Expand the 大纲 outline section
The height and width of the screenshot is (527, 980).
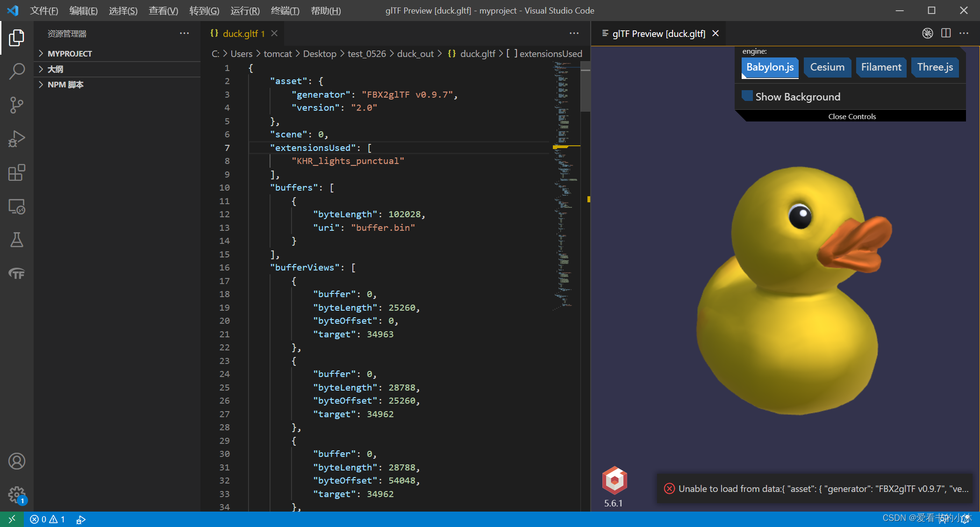55,69
